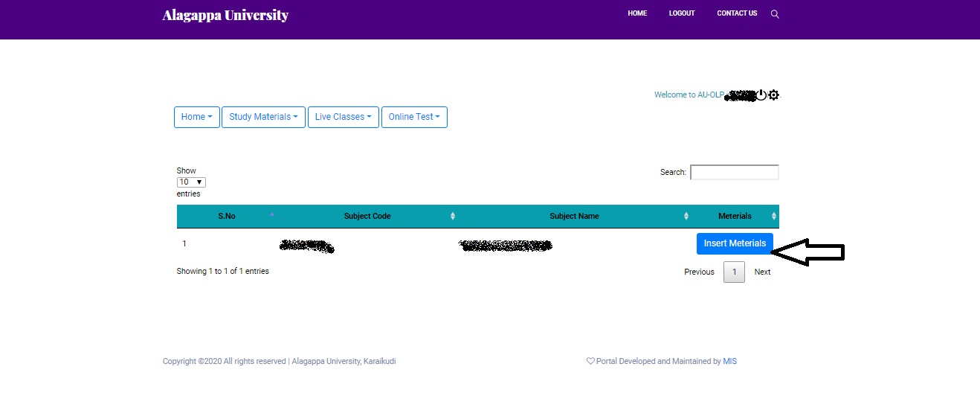Select LOGOUT in top navigation
The image size is (980, 396).
pos(682,13)
